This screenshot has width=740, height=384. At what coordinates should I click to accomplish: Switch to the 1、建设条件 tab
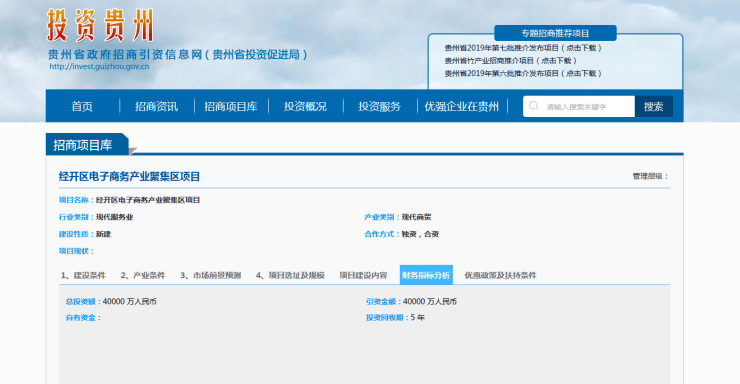tap(84, 275)
